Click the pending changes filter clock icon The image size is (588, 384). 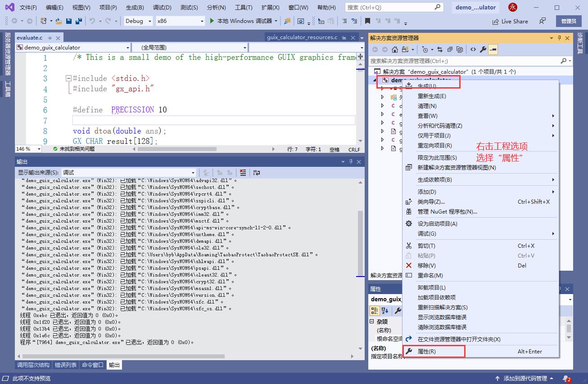coord(425,49)
